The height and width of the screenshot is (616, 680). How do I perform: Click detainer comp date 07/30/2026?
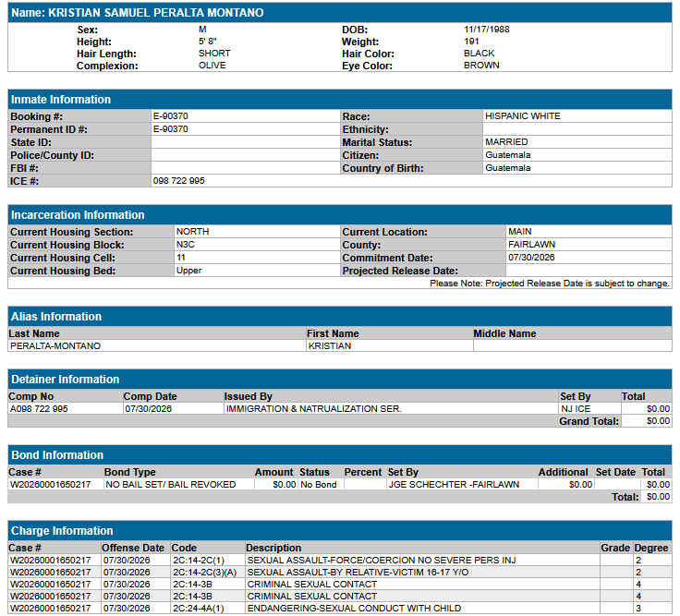149,409
